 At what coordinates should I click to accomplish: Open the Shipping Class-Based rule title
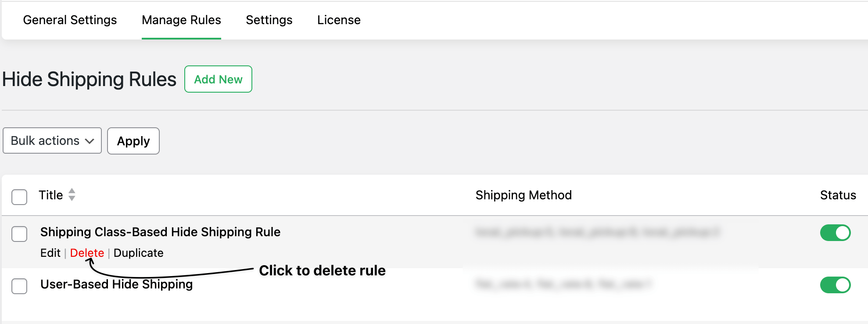coord(160,232)
